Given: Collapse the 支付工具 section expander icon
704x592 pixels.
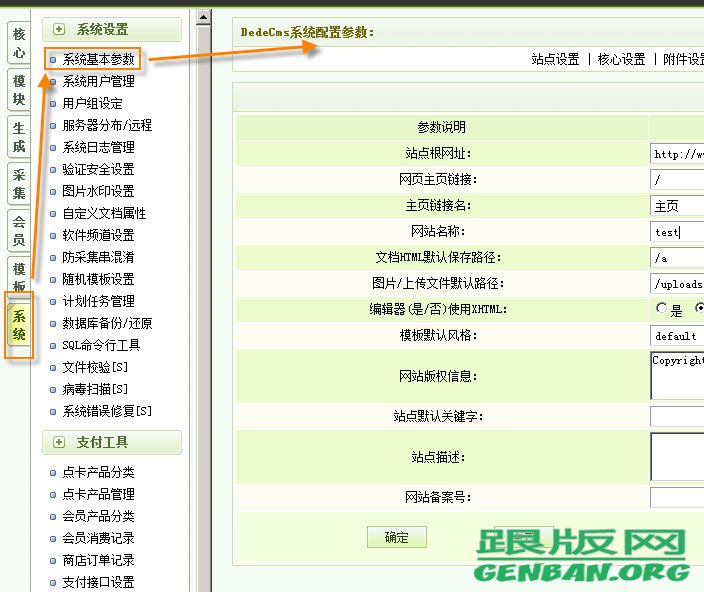Looking at the screenshot, I should (x=59, y=442).
